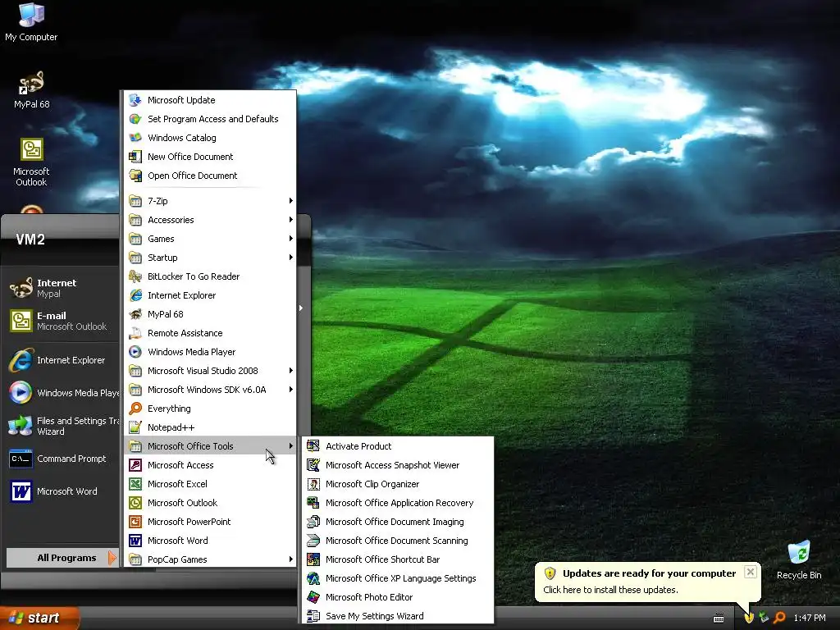Select Activate Product menu entry
840x630 pixels.
click(398, 446)
